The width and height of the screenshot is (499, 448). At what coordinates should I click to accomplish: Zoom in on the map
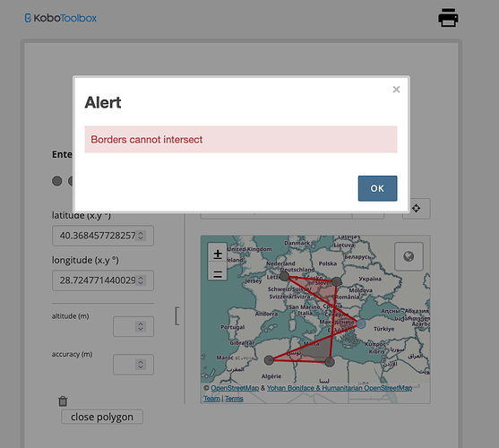point(218,254)
